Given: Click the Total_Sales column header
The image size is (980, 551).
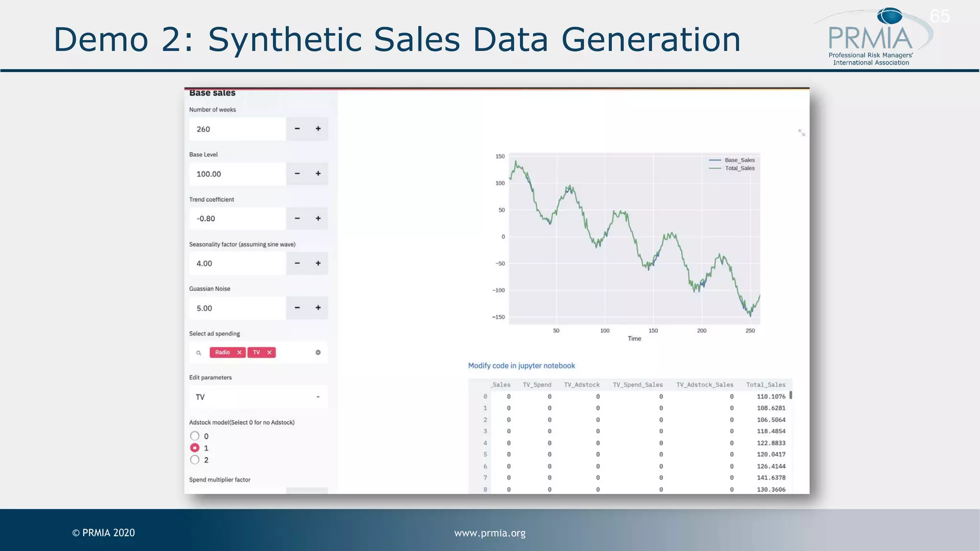Looking at the screenshot, I should 765,385.
